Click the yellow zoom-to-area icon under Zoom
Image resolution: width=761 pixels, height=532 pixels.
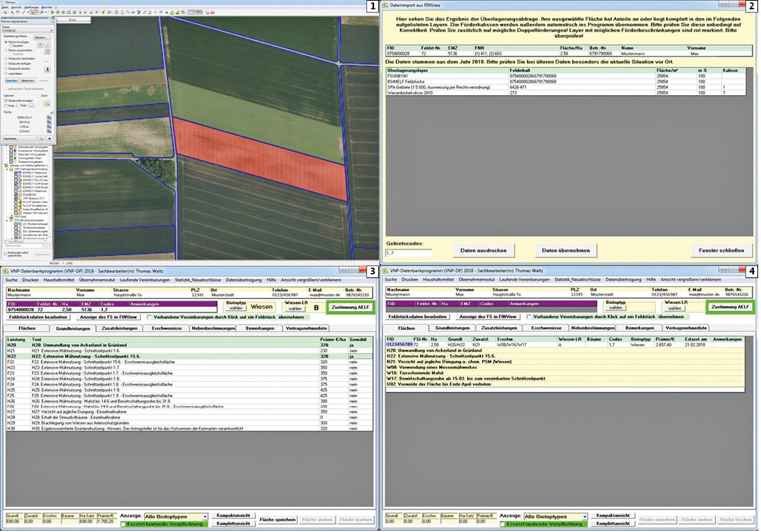pyautogui.click(x=47, y=104)
